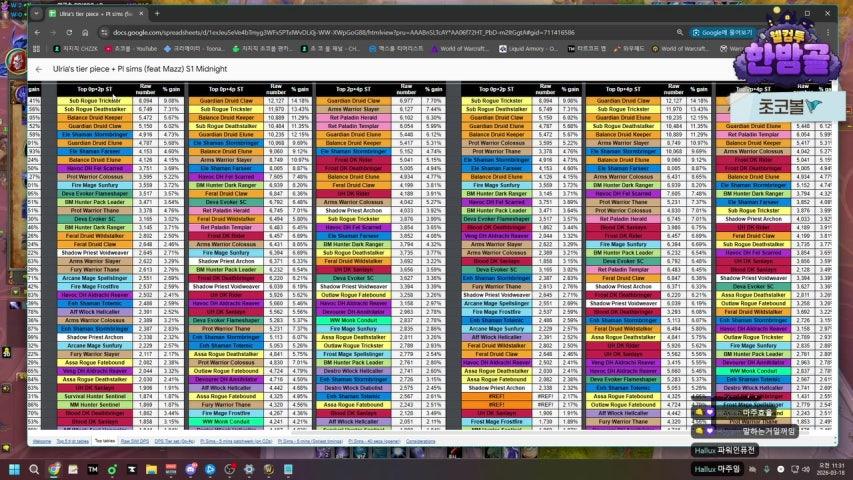Open the 마르코프 맵 bookmark

[x=586, y=48]
